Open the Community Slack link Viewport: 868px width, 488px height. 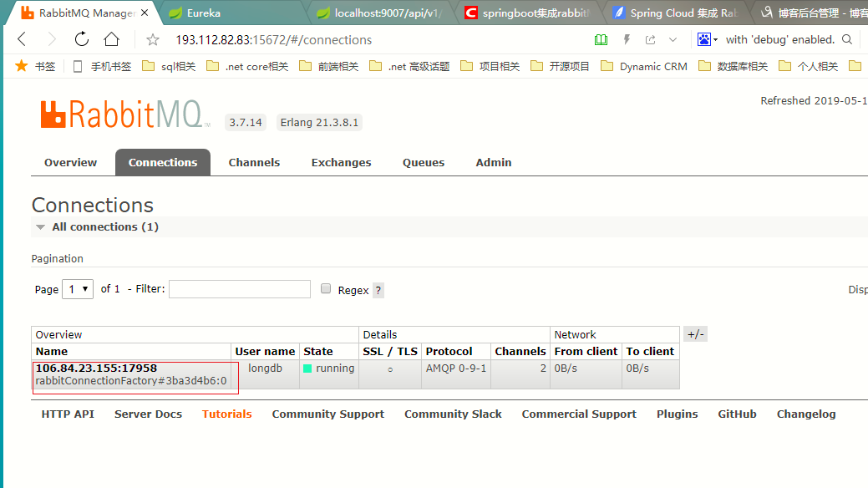[453, 414]
